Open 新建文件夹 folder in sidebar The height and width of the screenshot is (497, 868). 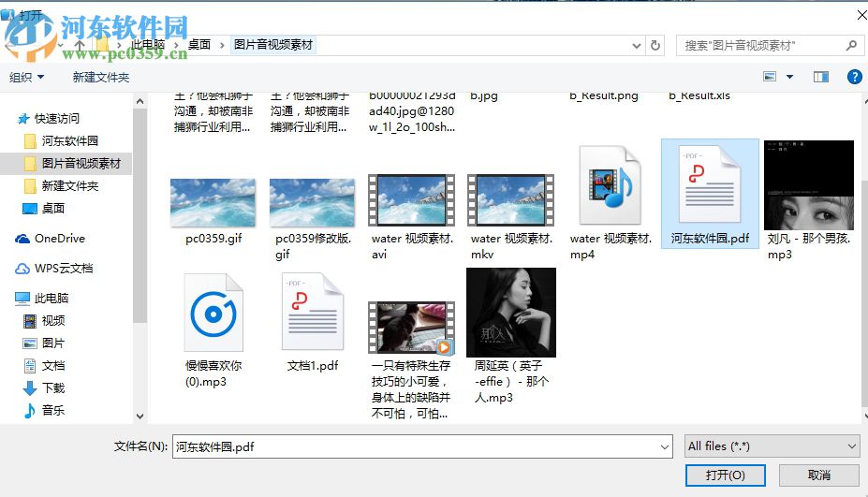(69, 186)
